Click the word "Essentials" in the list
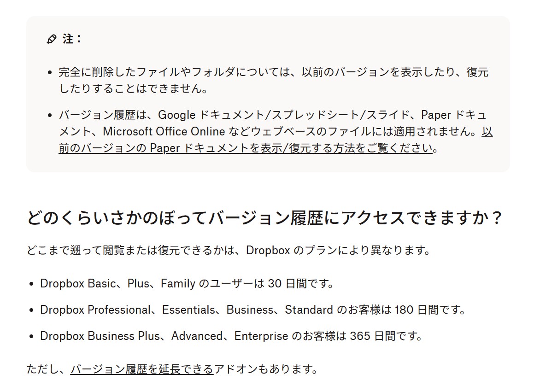The height and width of the screenshot is (392, 540). tap(188, 310)
